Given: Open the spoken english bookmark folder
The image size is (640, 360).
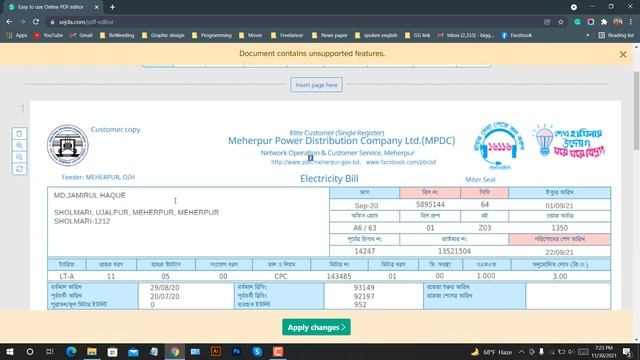Looking at the screenshot, I should (x=376, y=36).
